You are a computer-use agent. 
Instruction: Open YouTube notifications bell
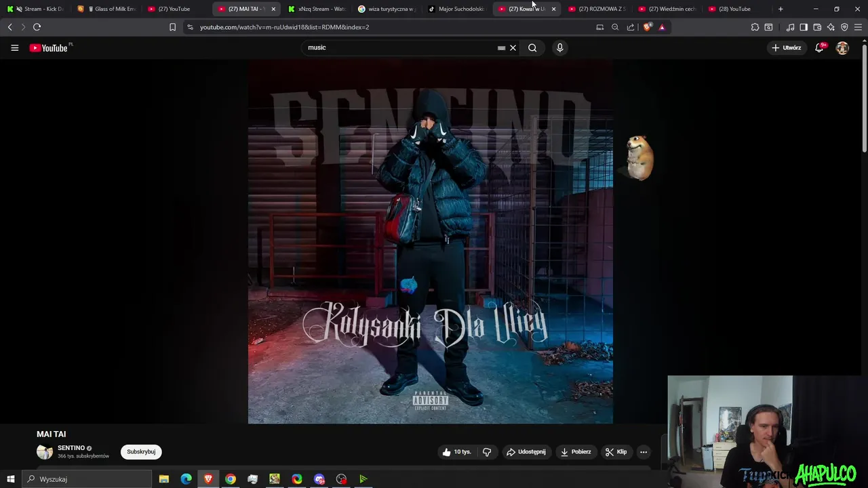819,47
